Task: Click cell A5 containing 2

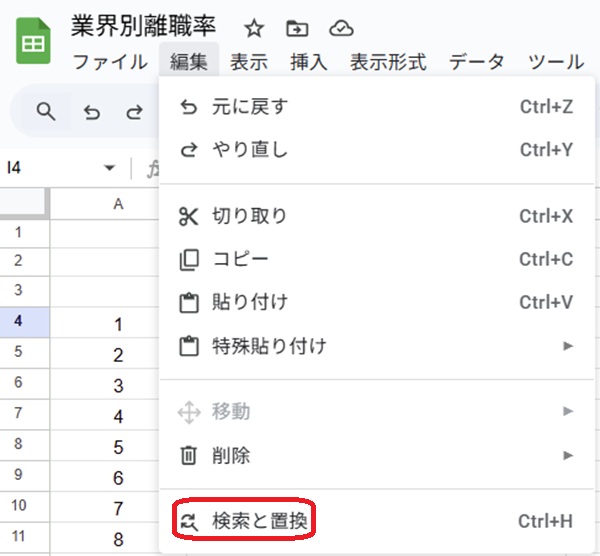Action: point(104,354)
